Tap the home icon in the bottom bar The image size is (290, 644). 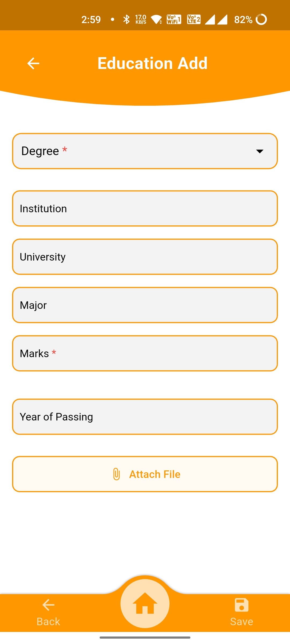pos(145,604)
